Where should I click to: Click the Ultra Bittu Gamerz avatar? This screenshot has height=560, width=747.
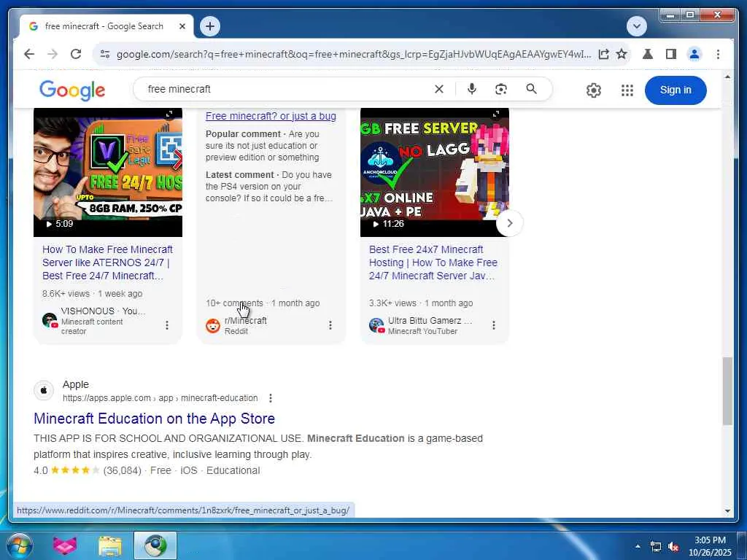(x=376, y=326)
